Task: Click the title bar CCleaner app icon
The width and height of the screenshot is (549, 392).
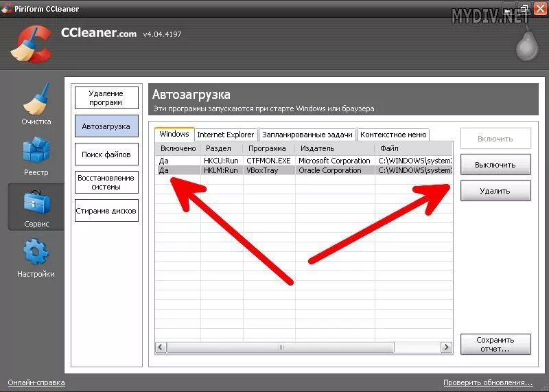Action: (6, 8)
